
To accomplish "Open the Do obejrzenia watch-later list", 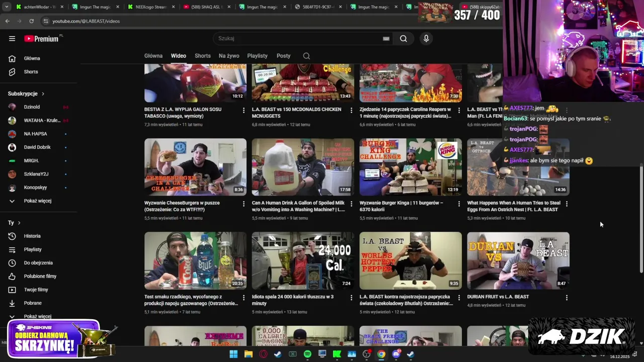I will click(x=39, y=263).
